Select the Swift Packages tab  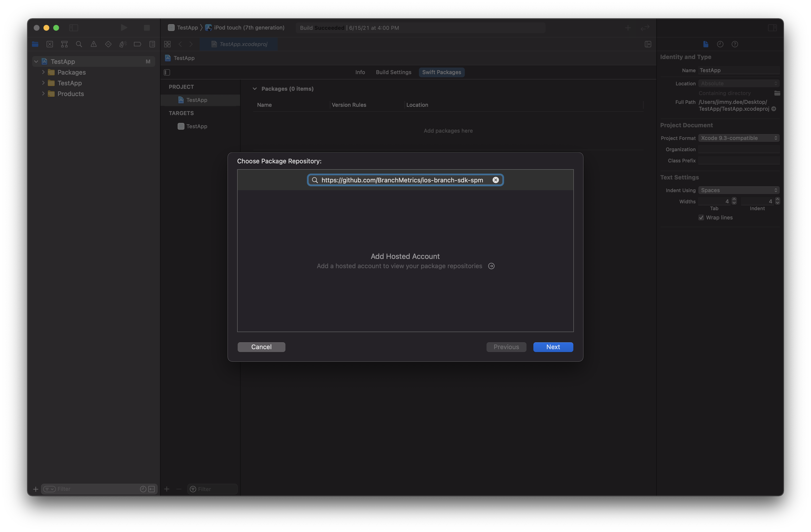[x=442, y=72]
